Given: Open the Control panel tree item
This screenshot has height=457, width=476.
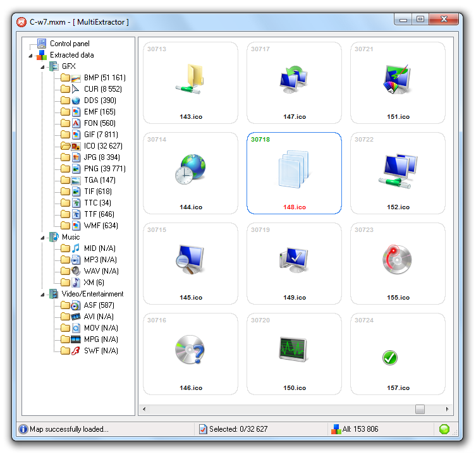Looking at the screenshot, I should tap(70, 44).
